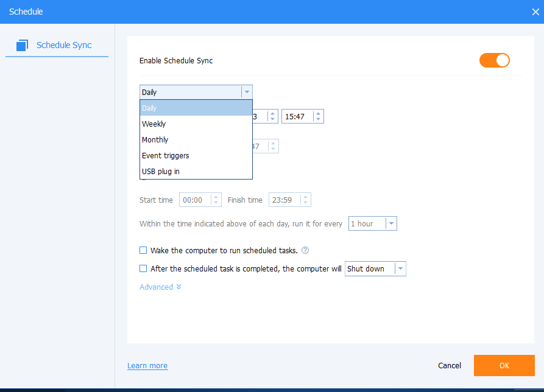Click the 'Enable Schedule Sync' label

tap(176, 61)
